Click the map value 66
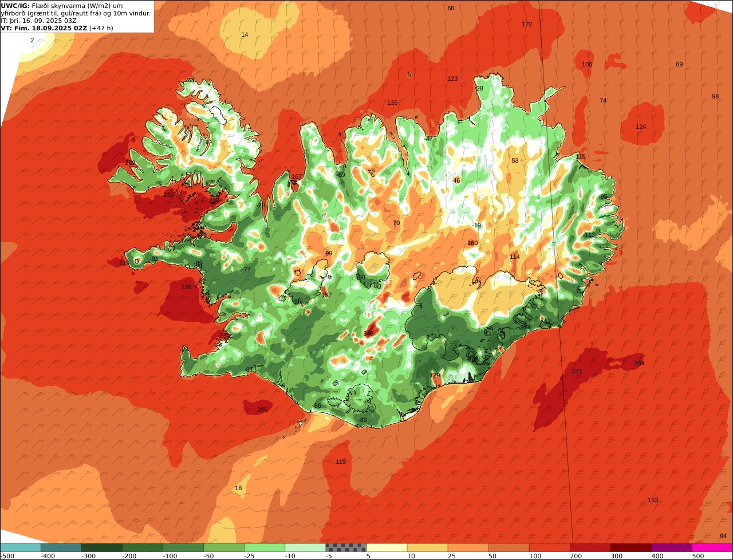This screenshot has height=560, width=733. click(451, 8)
